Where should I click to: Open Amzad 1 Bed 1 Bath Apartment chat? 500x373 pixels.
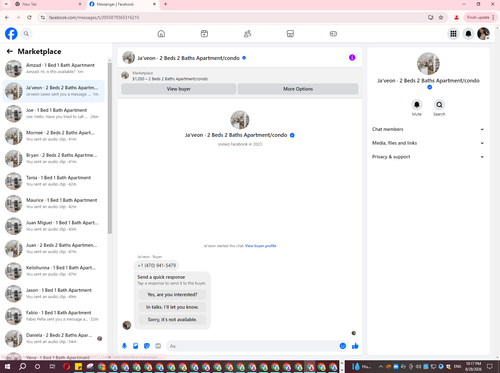click(x=54, y=68)
